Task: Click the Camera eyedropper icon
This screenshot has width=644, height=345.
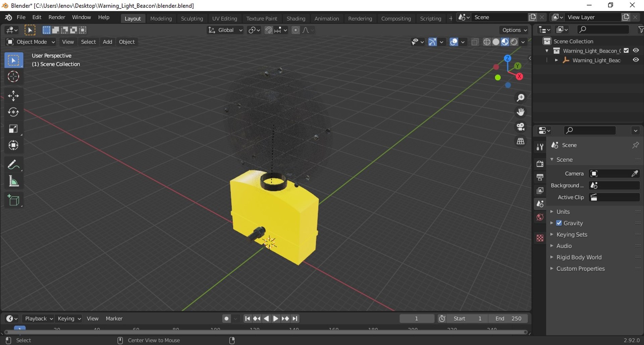Action: tap(635, 174)
